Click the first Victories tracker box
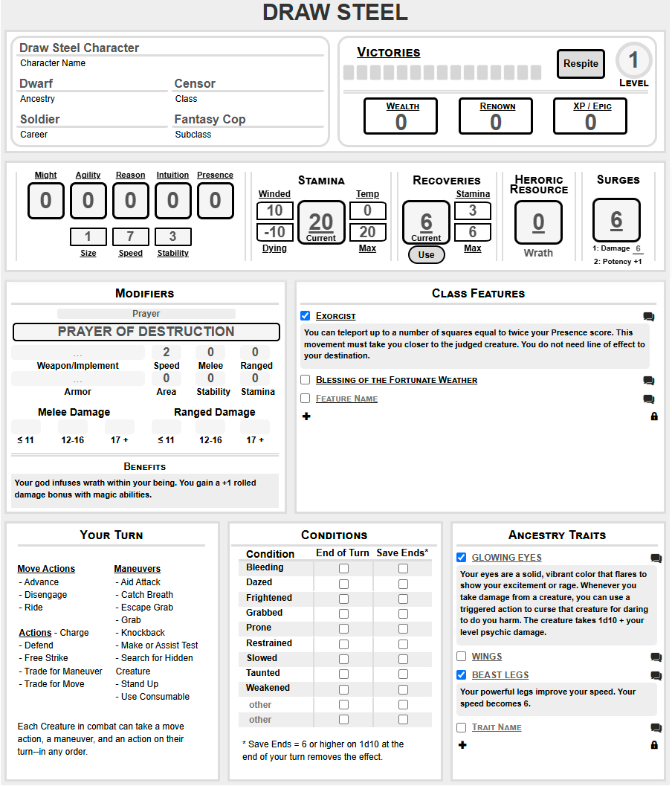Image resolution: width=672 pixels, height=786 pixels. pos(348,73)
